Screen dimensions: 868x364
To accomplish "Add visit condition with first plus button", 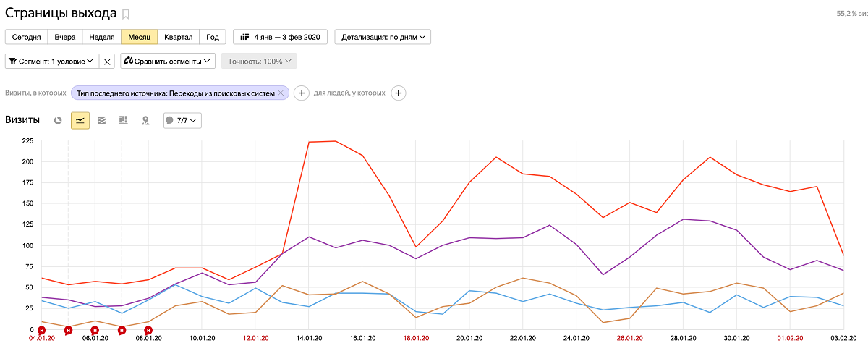I will click(x=302, y=93).
